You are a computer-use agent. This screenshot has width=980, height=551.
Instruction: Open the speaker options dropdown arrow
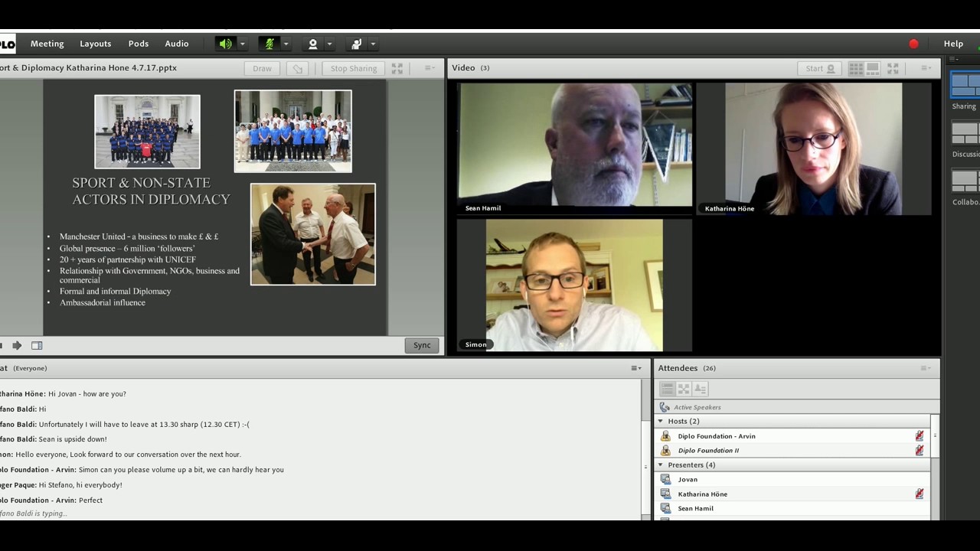pos(243,44)
